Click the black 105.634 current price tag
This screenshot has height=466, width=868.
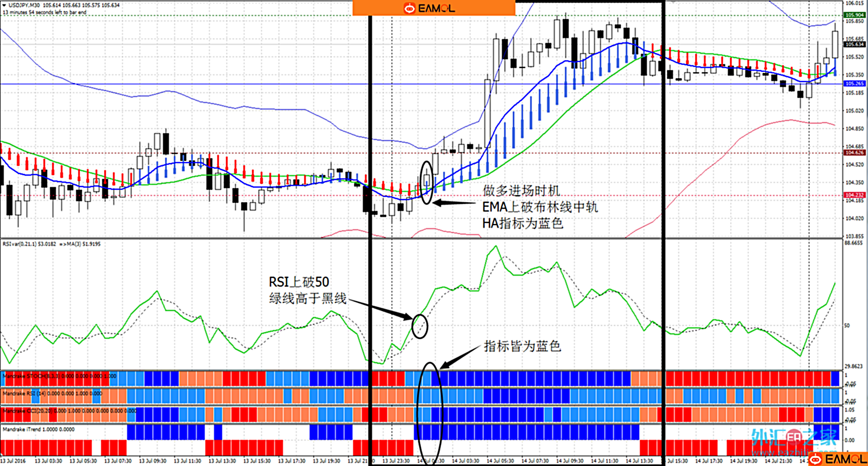coord(854,45)
